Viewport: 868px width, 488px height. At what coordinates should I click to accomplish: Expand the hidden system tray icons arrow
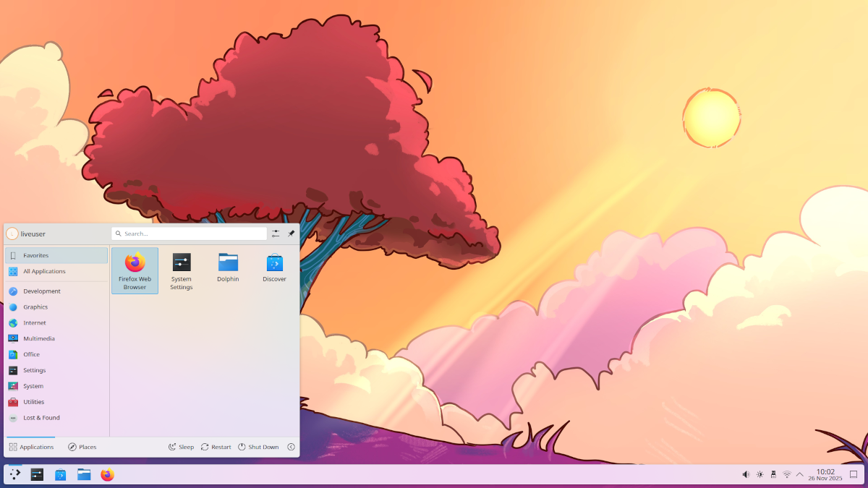800,475
